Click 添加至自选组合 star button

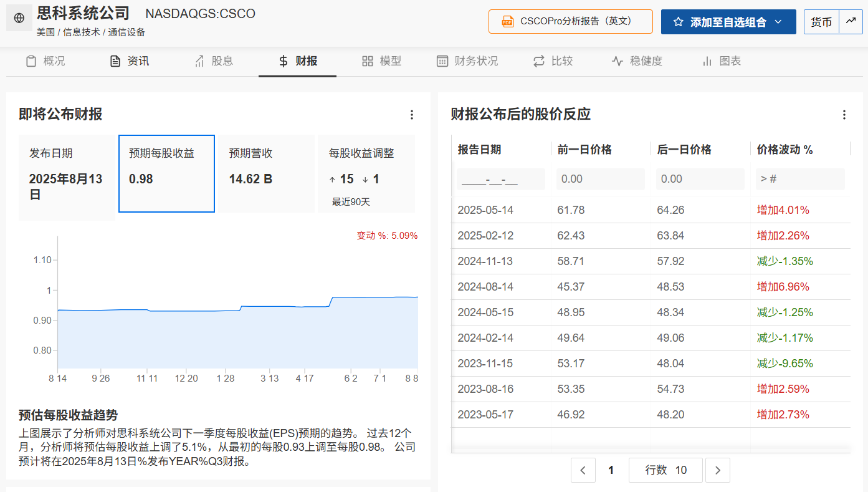click(728, 22)
